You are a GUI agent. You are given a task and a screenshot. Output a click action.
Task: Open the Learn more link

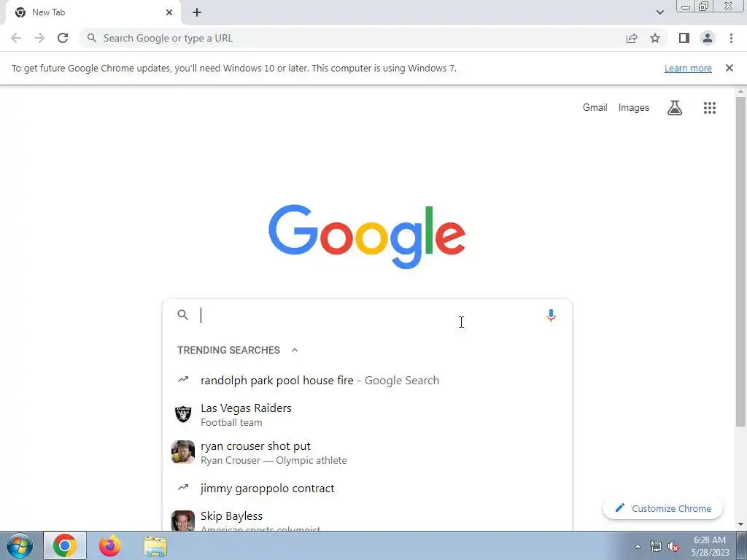pos(688,68)
